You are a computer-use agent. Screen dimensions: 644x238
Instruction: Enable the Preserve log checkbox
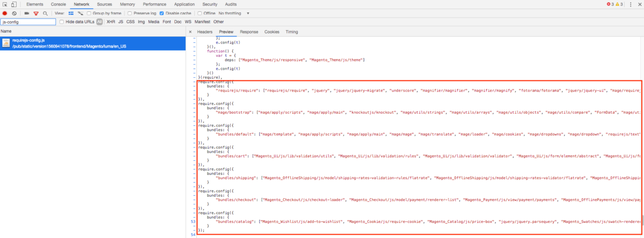[131, 13]
